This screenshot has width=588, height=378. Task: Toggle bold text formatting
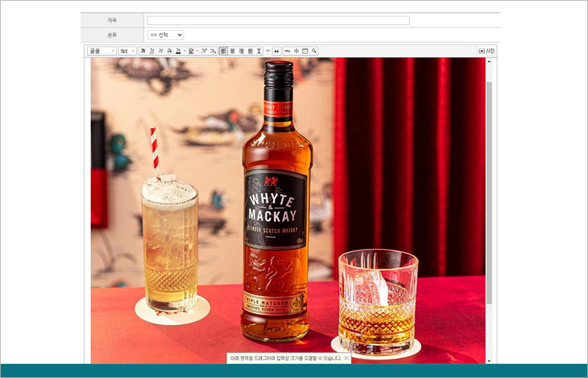[x=143, y=51]
